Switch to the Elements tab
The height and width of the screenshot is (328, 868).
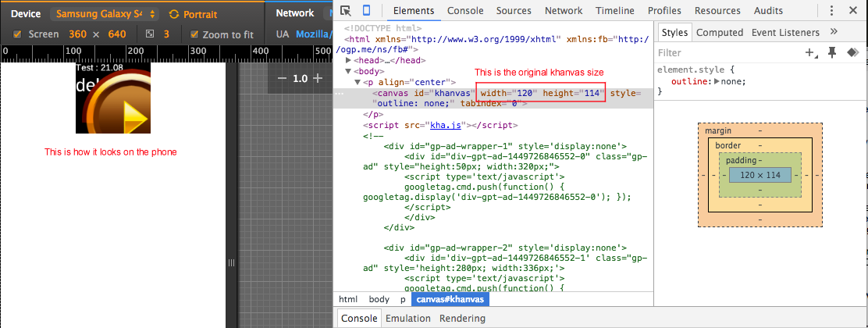[414, 10]
